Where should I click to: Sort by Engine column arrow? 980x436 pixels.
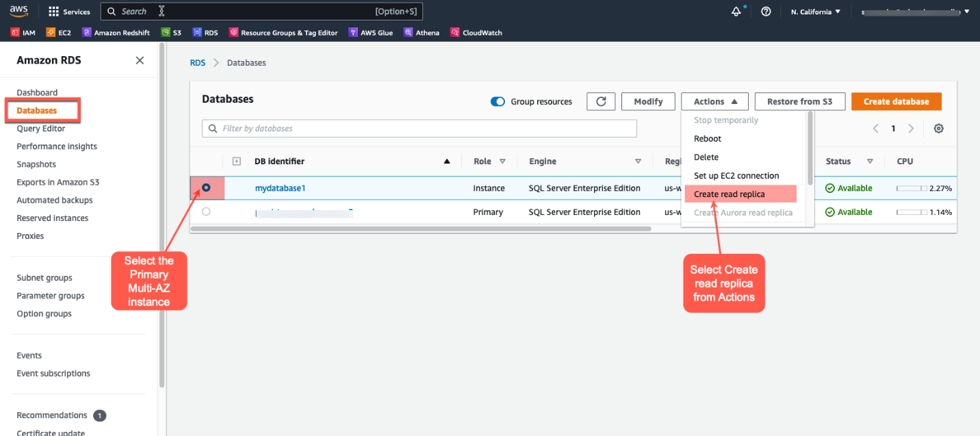point(638,162)
